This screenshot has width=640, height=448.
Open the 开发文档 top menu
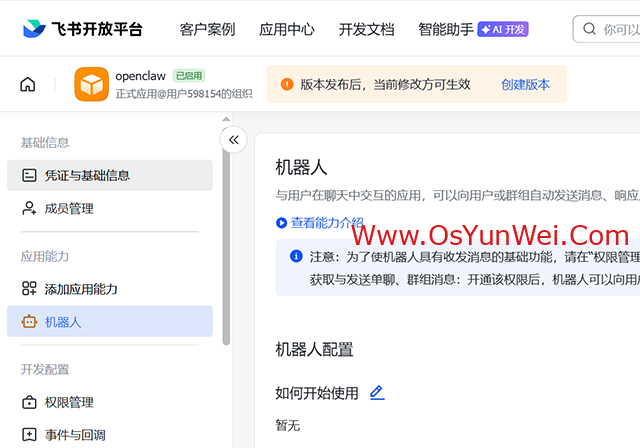pyautogui.click(x=366, y=29)
